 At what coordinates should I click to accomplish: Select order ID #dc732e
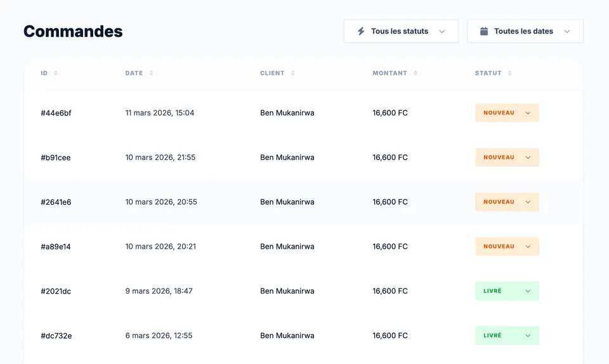pos(56,336)
